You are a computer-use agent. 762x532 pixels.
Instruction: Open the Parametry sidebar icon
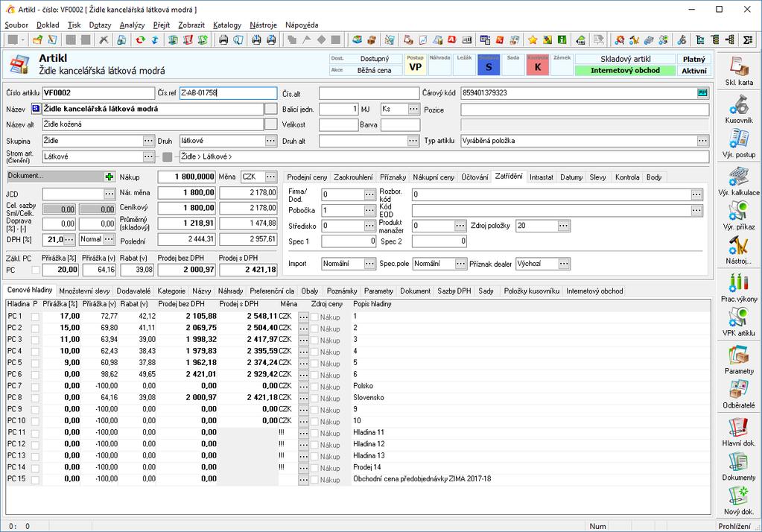coord(739,355)
